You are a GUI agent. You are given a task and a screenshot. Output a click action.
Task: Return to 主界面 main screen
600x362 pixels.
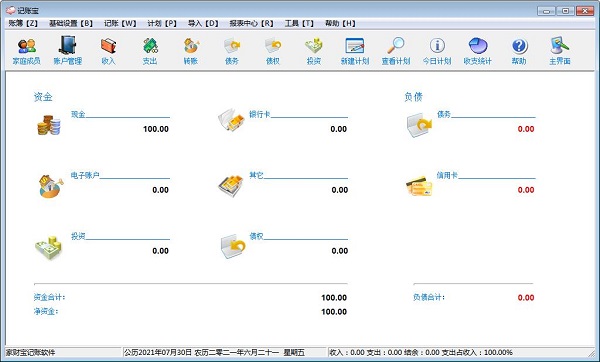coord(560,51)
